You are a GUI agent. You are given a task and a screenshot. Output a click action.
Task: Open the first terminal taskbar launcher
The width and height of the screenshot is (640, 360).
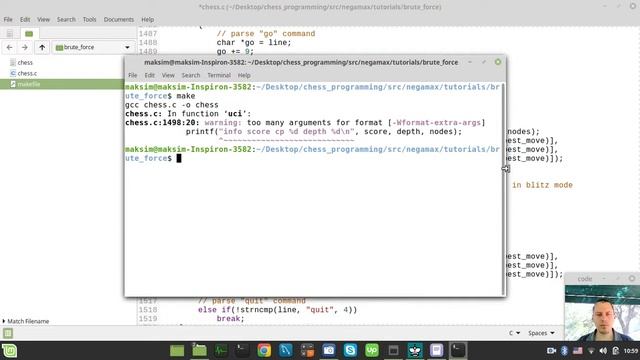(x=242, y=351)
